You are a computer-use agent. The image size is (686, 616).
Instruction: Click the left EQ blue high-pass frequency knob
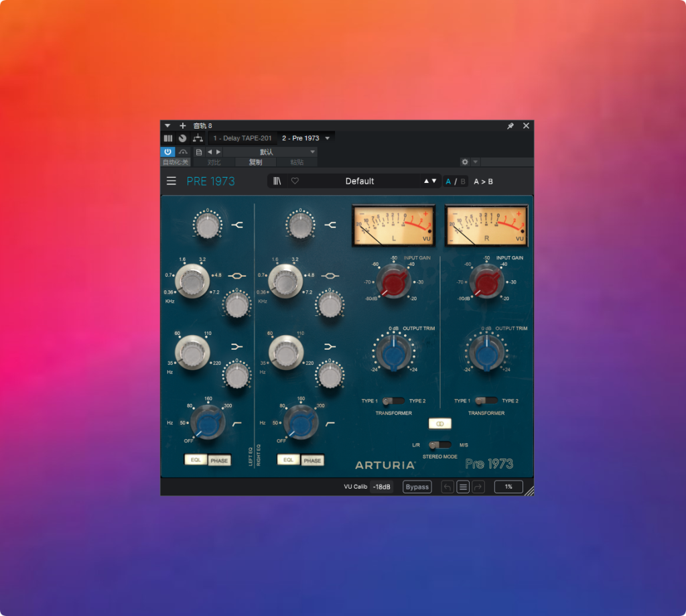tap(208, 423)
